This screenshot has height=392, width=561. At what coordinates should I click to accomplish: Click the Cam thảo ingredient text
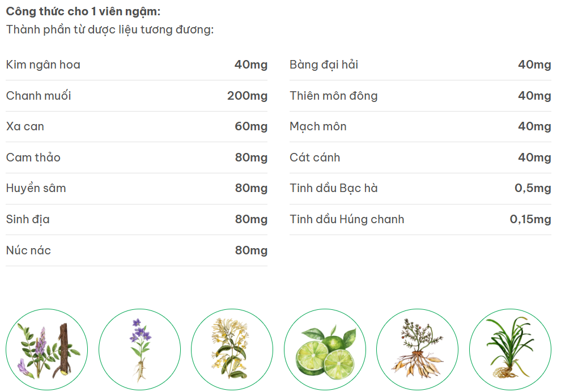pyautogui.click(x=33, y=157)
